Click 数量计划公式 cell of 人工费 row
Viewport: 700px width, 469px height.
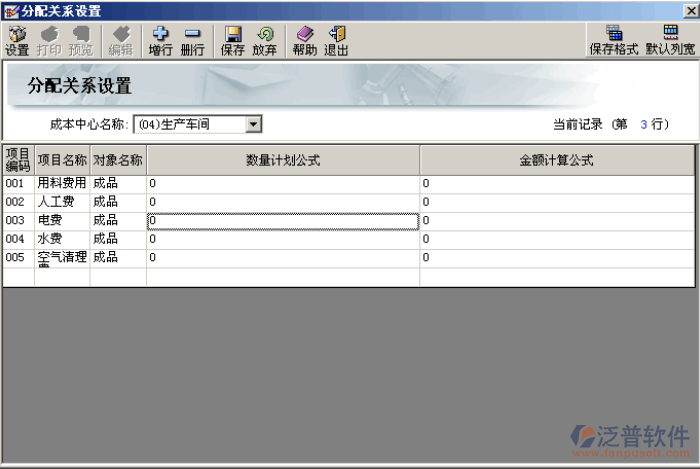pos(283,203)
